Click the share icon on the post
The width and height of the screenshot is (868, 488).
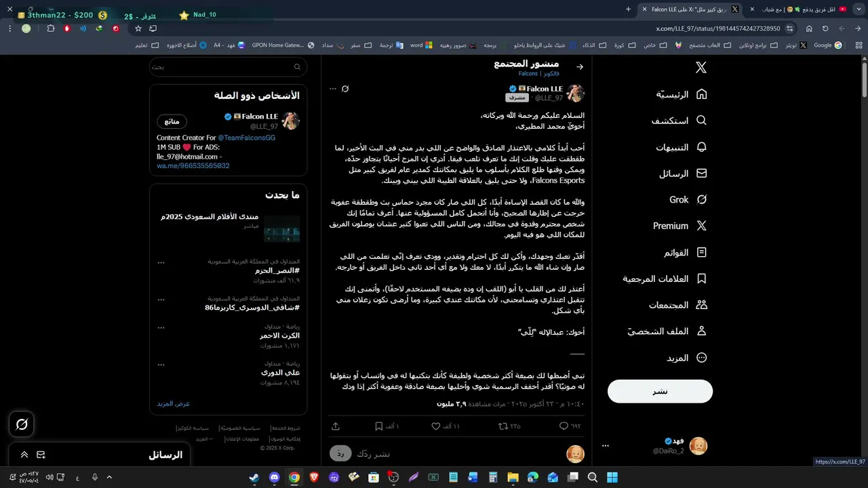coord(336,426)
